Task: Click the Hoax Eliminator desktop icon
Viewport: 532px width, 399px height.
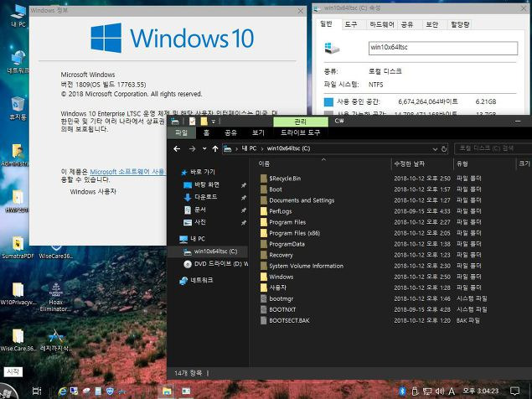Action: [55, 297]
